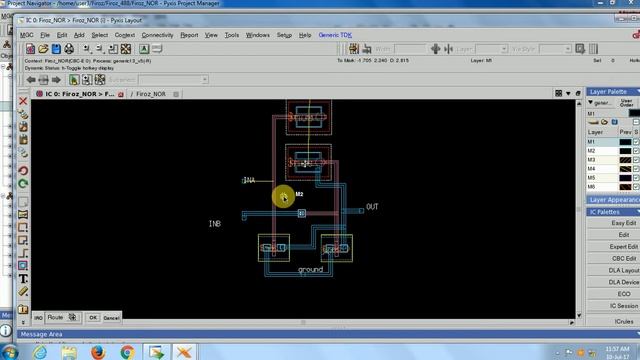The image size is (640, 360).
Task: Save with the blue disk icon
Action: (56, 49)
